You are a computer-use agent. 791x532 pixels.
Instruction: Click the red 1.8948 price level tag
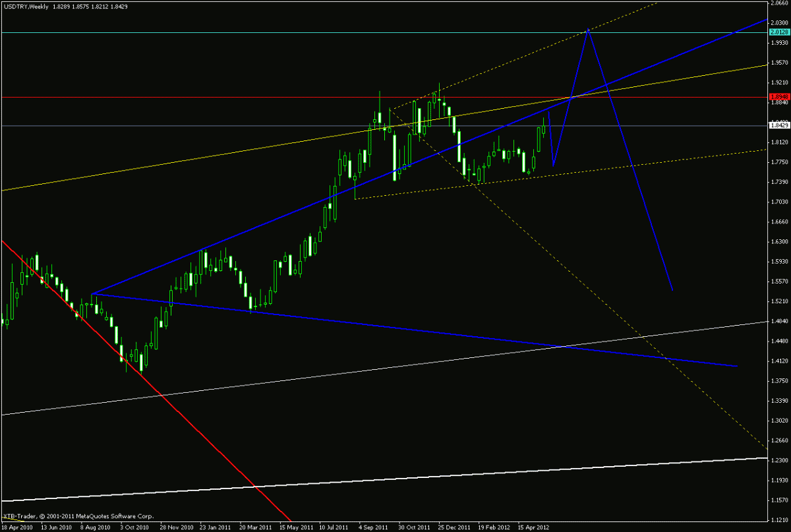point(778,96)
